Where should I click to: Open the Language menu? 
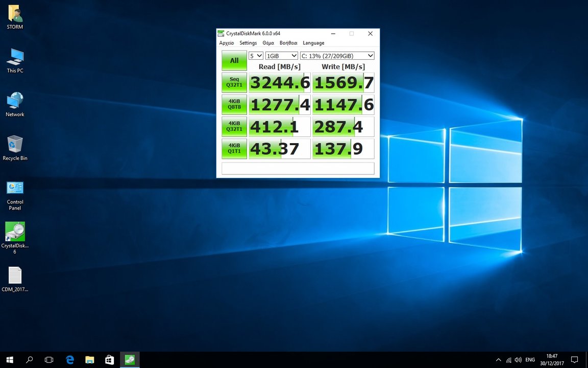click(x=313, y=43)
